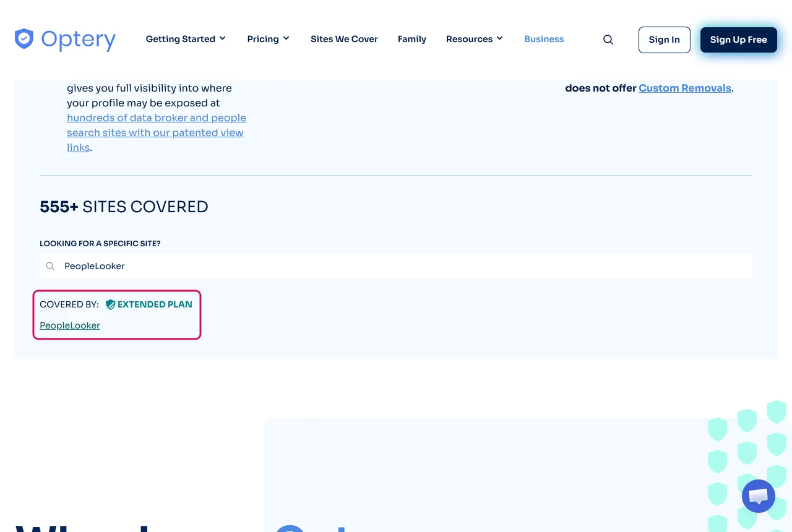Viewport: 792px width, 532px height.
Task: Click the Optery shield logo
Action: [24, 39]
